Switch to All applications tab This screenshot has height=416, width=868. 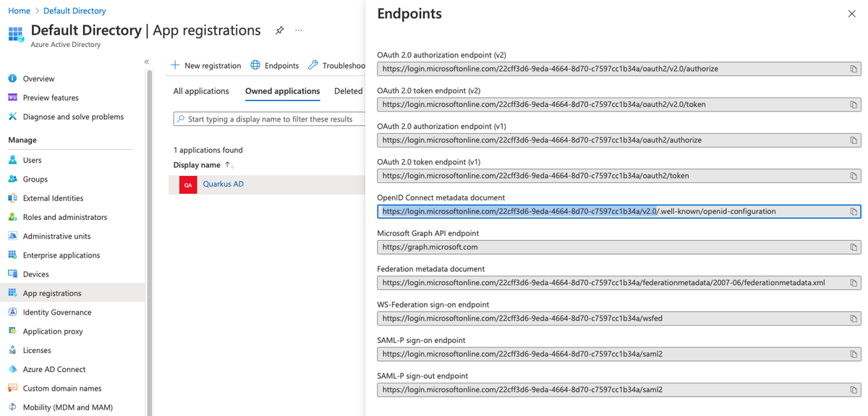coord(201,91)
